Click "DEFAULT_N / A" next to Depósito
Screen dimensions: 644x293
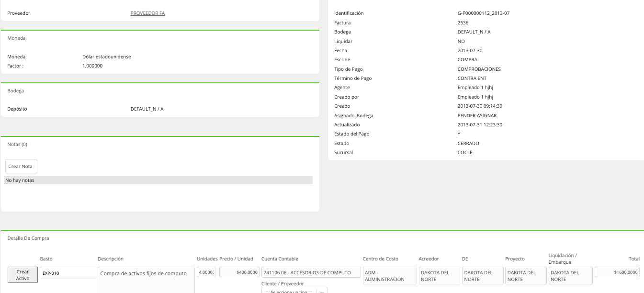pos(147,109)
